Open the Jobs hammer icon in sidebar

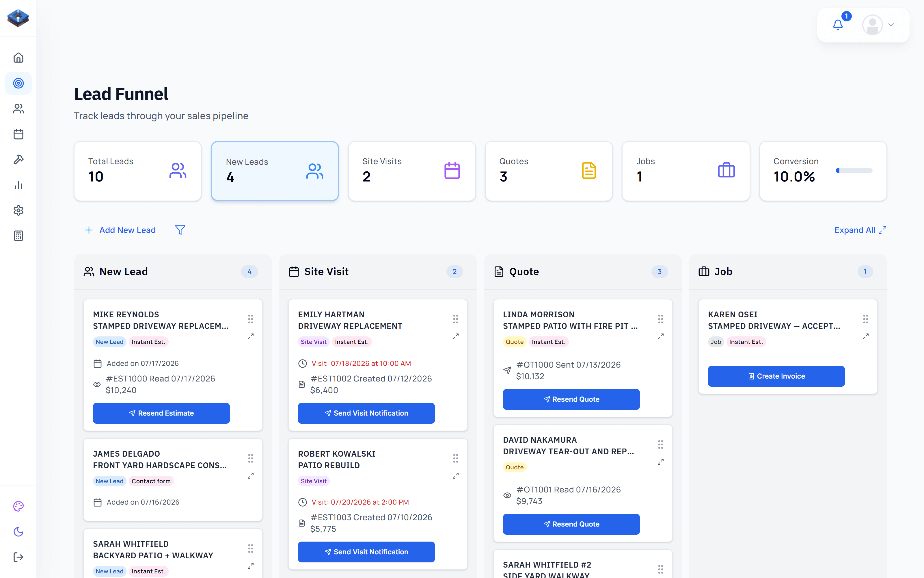tap(18, 160)
